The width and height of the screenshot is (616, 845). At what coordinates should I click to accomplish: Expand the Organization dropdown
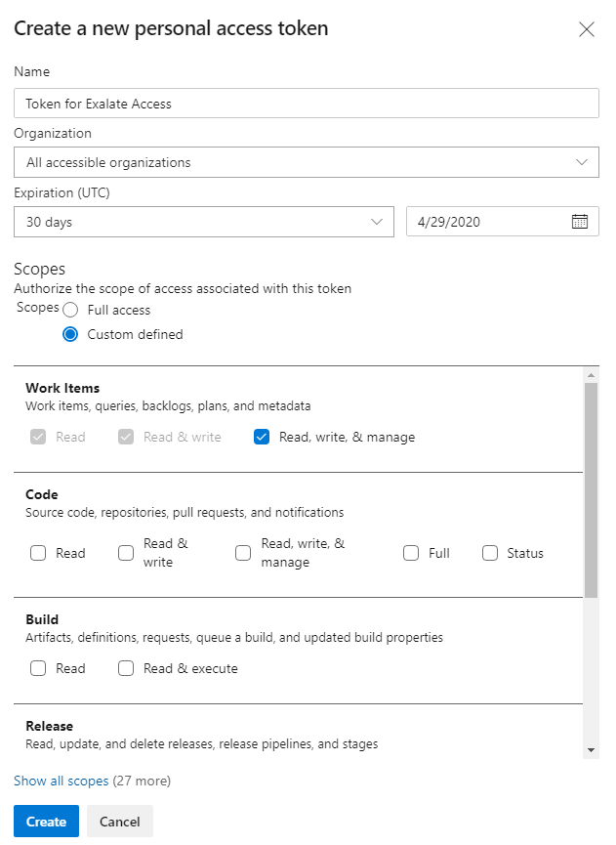click(x=307, y=162)
